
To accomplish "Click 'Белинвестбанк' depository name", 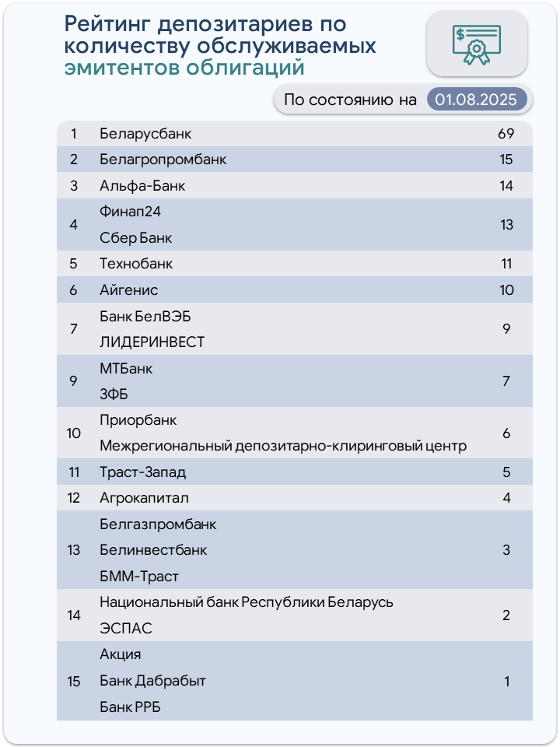I will (153, 550).
